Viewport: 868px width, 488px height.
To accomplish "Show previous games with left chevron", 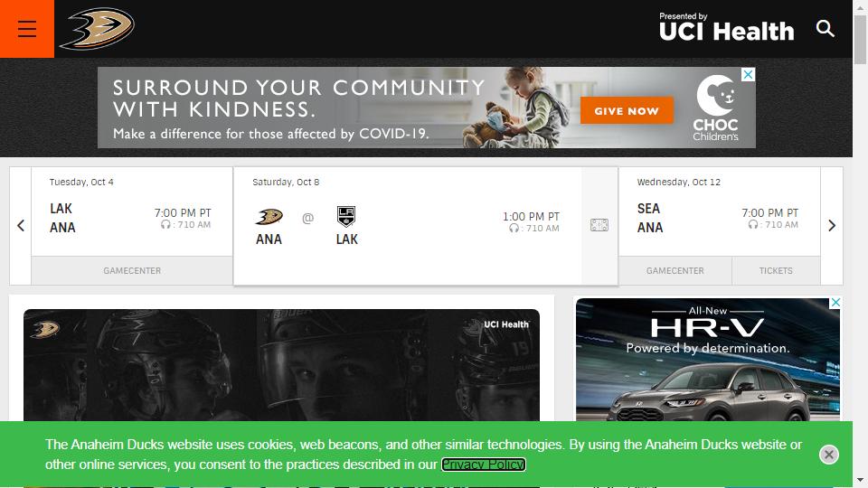I will [21, 226].
